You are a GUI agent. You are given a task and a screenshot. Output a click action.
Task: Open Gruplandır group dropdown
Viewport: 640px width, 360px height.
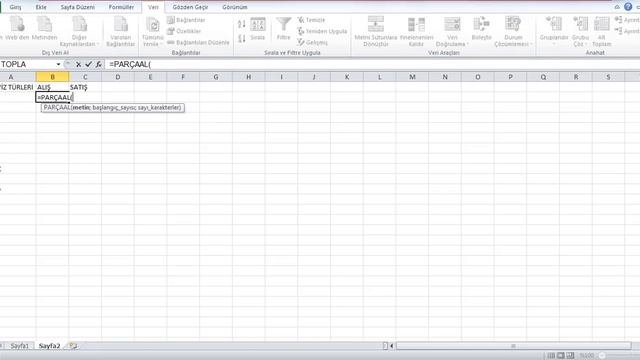[x=554, y=31]
